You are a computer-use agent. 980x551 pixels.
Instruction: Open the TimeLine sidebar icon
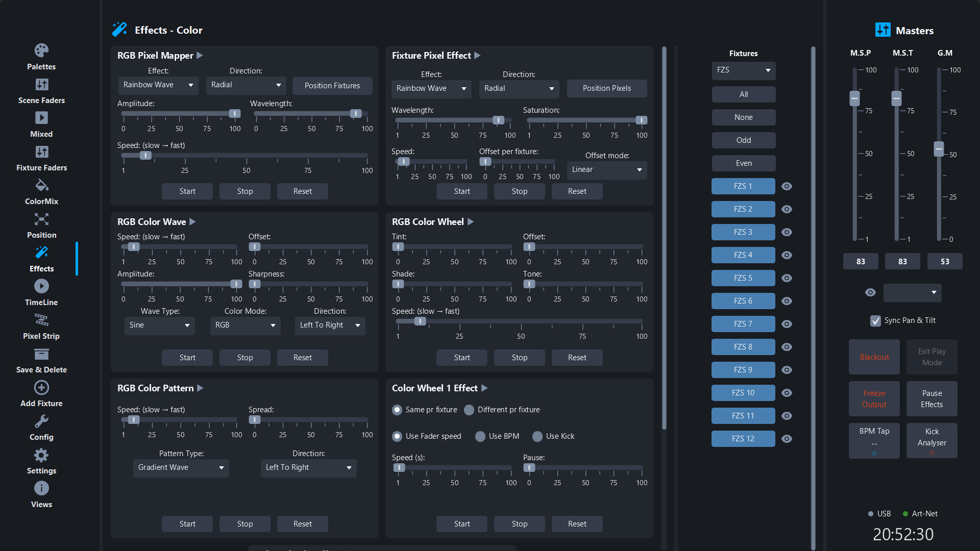(x=41, y=286)
